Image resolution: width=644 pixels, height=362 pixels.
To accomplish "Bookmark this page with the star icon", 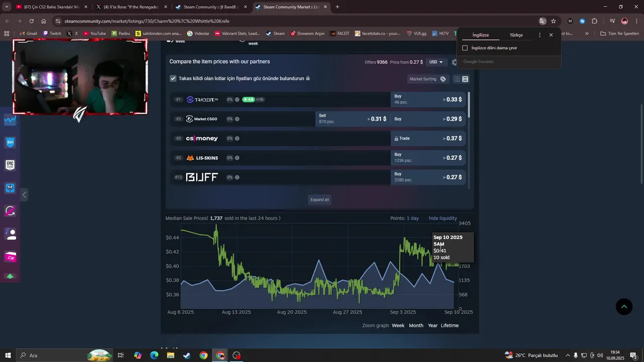I will pos(553,21).
